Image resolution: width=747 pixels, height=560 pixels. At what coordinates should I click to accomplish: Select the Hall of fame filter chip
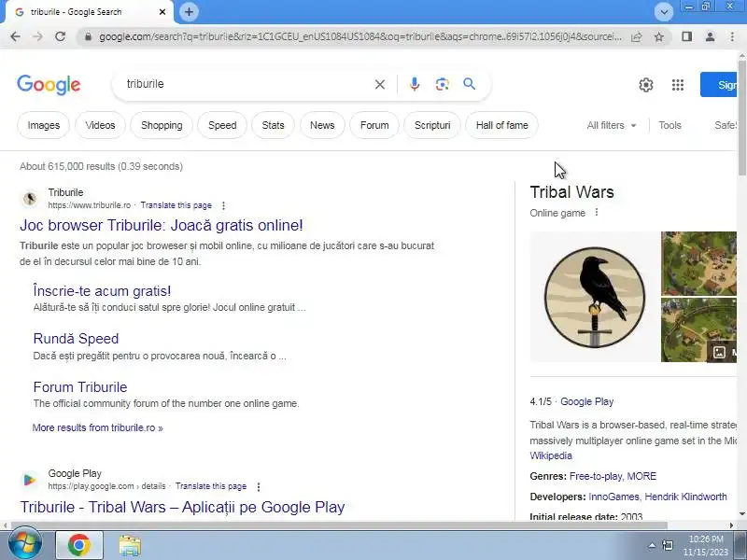click(x=501, y=125)
